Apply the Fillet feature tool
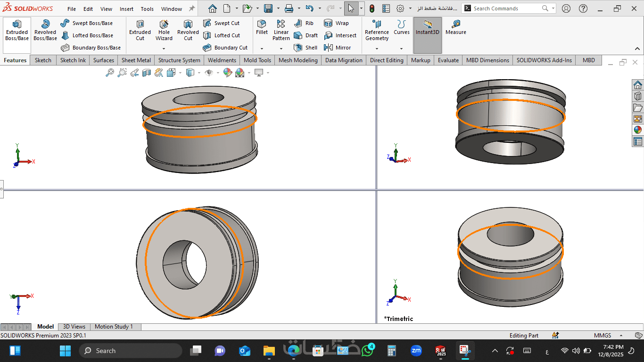This screenshot has width=644, height=362. [262, 27]
